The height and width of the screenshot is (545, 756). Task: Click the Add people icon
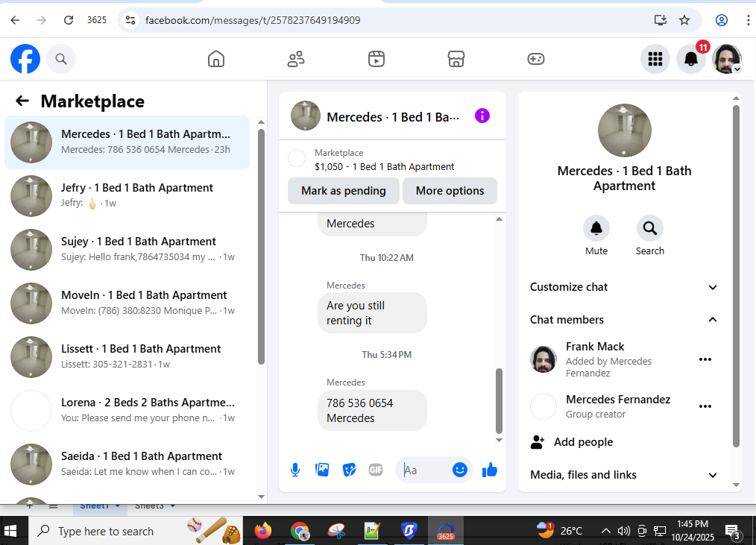click(x=537, y=442)
